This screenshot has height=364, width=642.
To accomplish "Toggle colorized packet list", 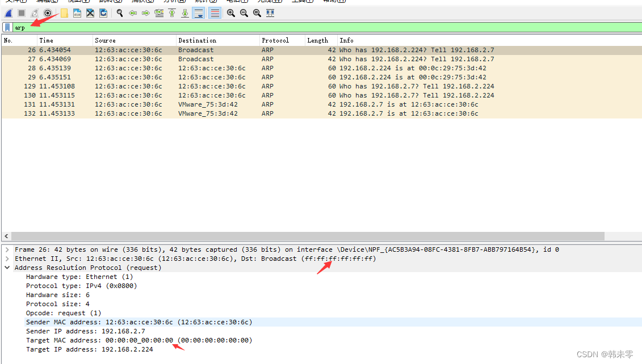I will tap(215, 12).
